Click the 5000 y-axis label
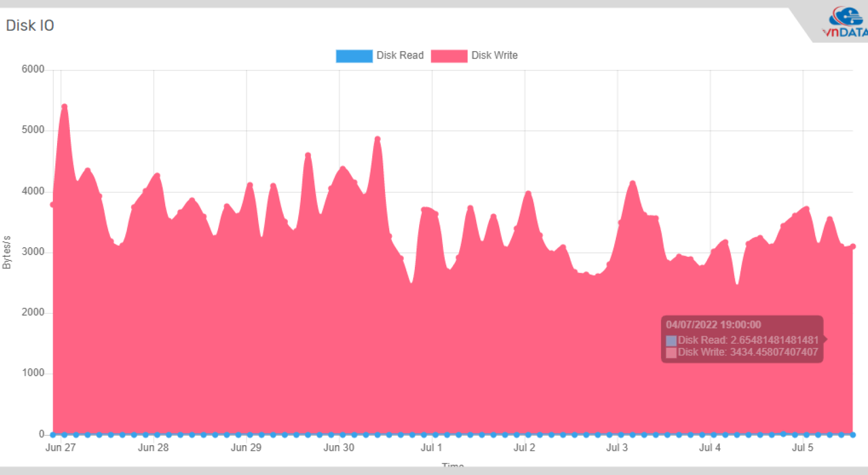This screenshot has height=475, width=868. pyautogui.click(x=33, y=130)
